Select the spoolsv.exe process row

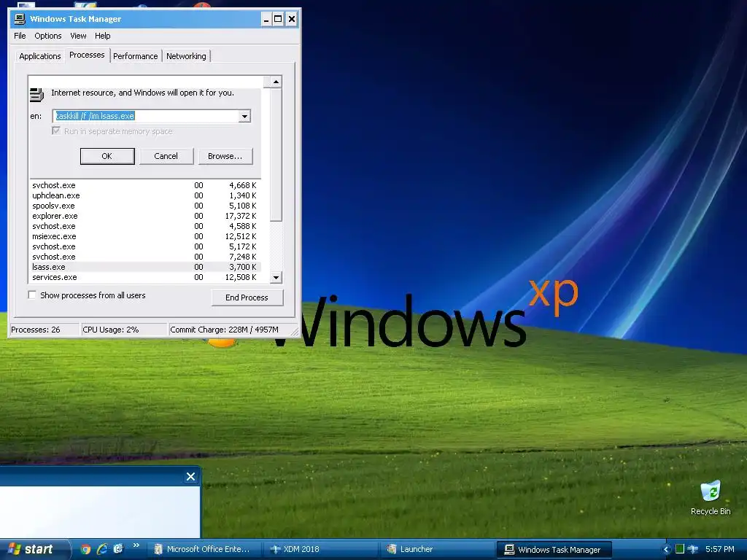(145, 206)
